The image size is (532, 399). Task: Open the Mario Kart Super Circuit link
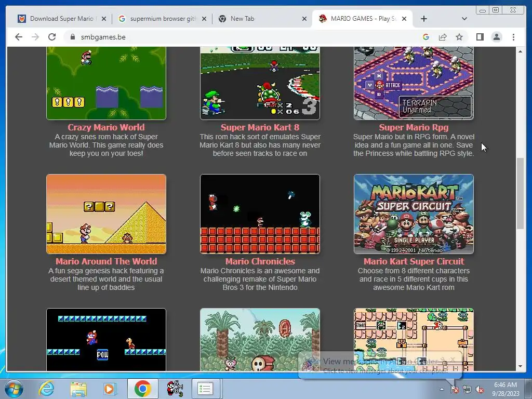(414, 261)
